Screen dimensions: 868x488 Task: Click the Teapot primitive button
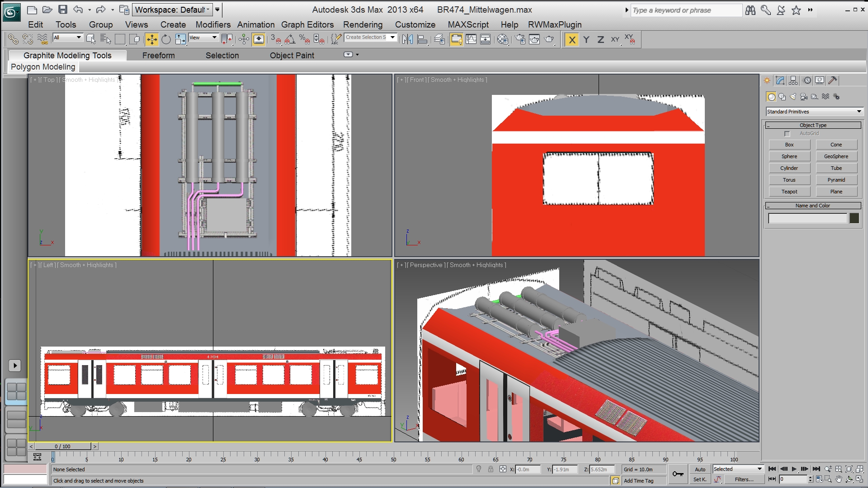[x=789, y=192]
